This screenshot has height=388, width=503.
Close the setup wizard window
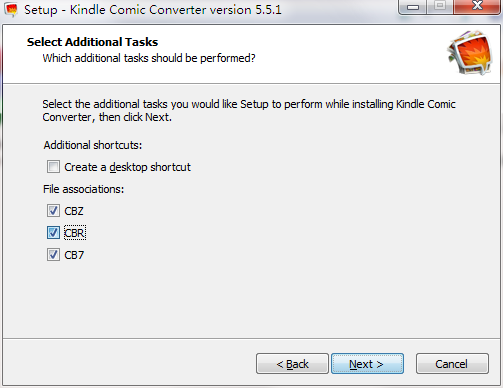tap(477, 6)
